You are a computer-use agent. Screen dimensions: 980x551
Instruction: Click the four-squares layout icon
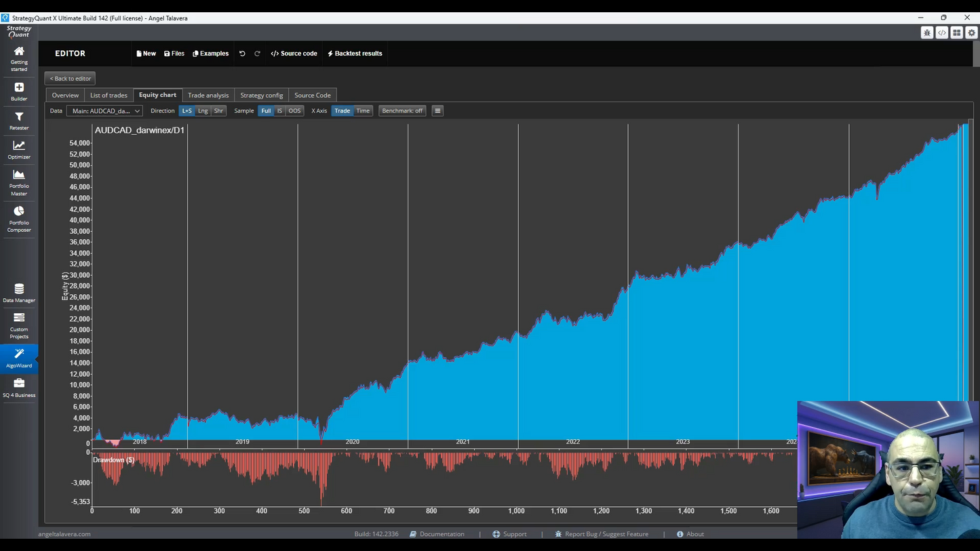point(957,33)
